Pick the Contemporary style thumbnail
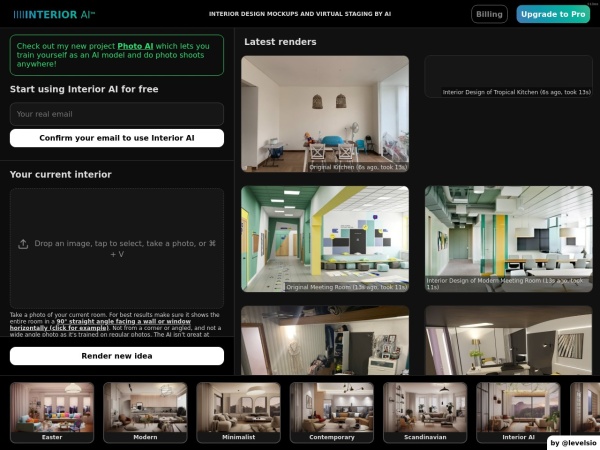The width and height of the screenshot is (600, 450). [331, 412]
